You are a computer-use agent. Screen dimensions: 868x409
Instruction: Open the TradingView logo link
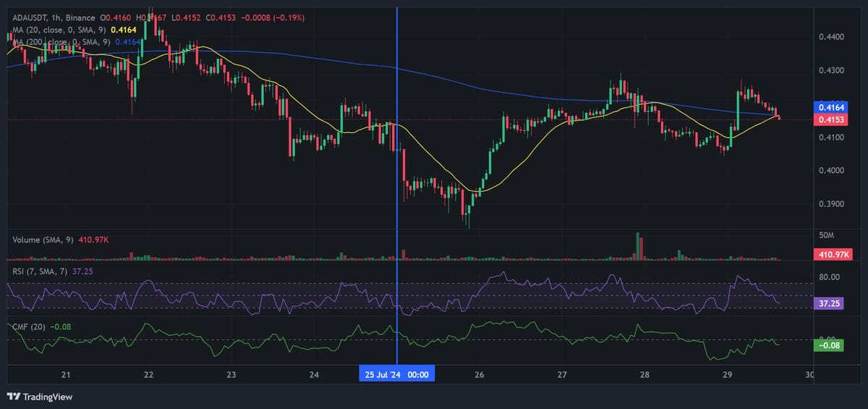coord(39,396)
